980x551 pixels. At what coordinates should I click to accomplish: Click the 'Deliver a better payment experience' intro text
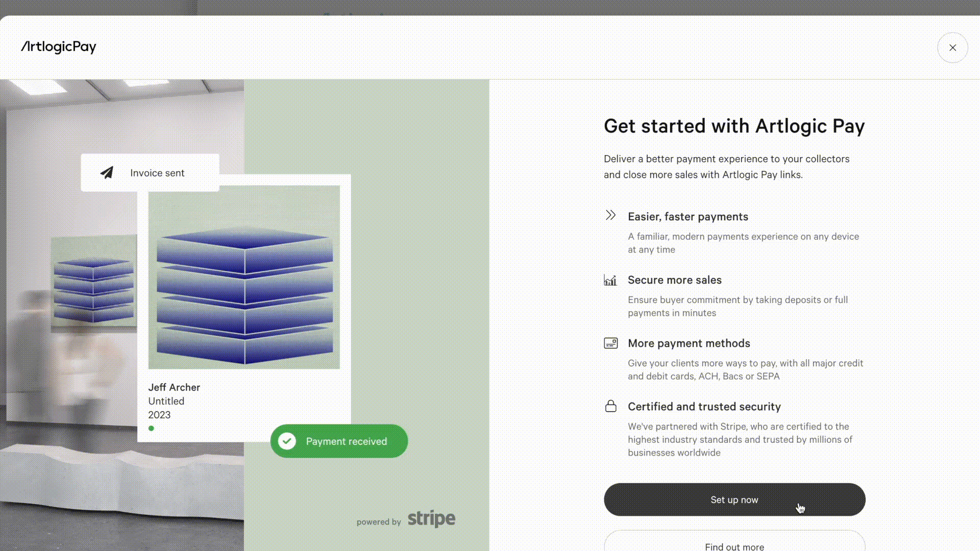pos(727,167)
